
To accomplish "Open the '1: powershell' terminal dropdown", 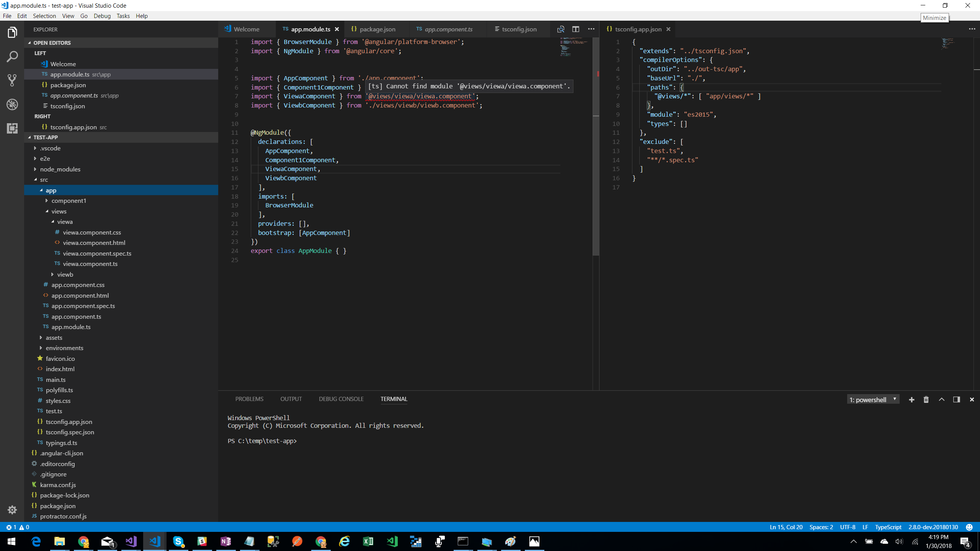I will tap(873, 399).
